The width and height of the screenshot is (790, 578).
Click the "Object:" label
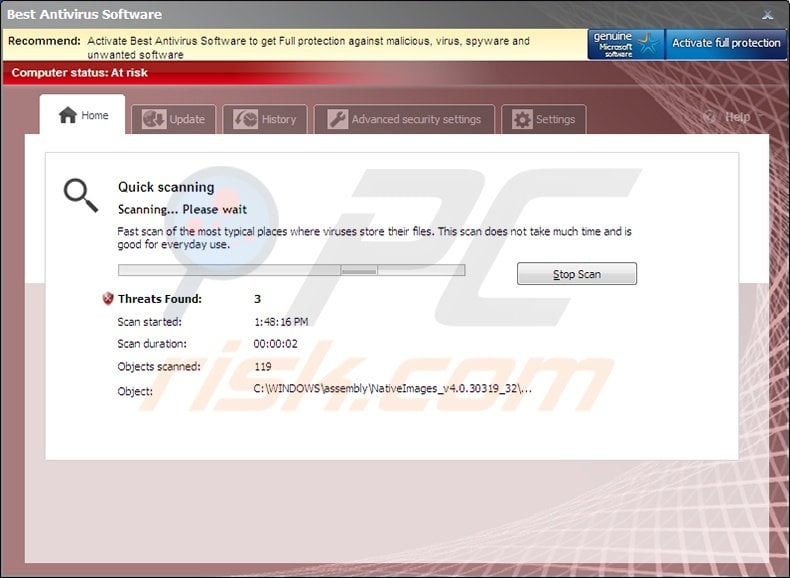135,392
